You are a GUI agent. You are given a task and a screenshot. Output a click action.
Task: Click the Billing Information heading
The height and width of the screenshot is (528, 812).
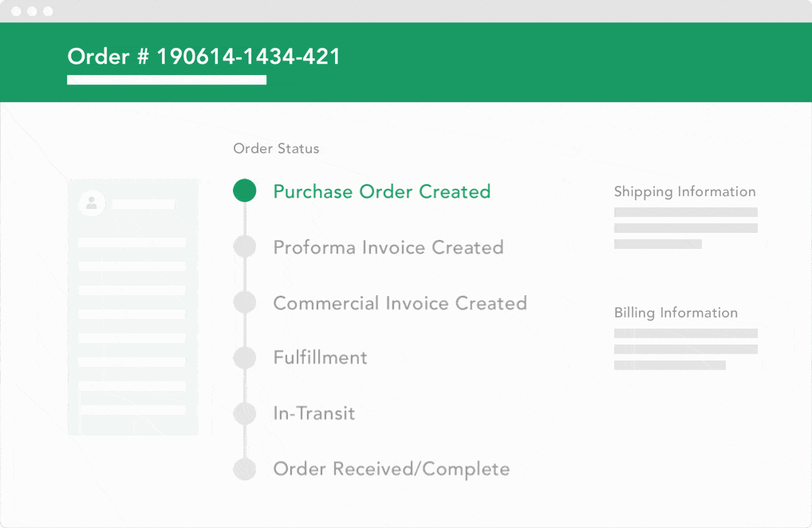pos(676,313)
